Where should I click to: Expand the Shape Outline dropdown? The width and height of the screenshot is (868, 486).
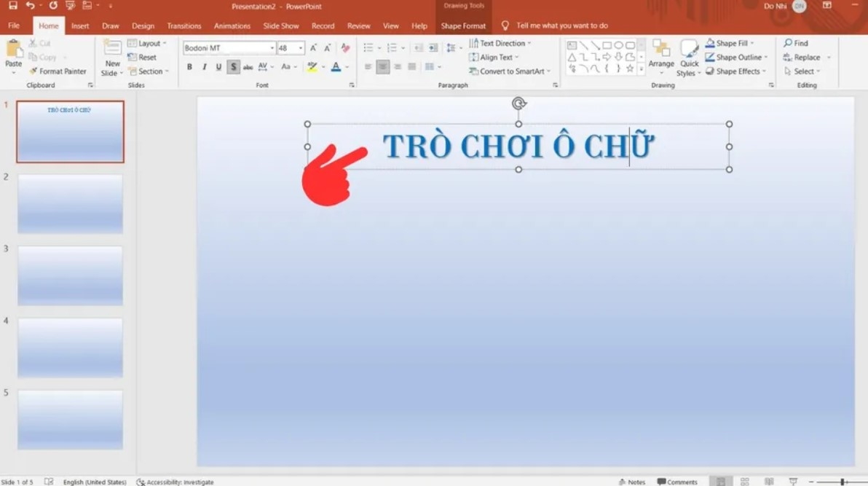pyautogui.click(x=737, y=57)
